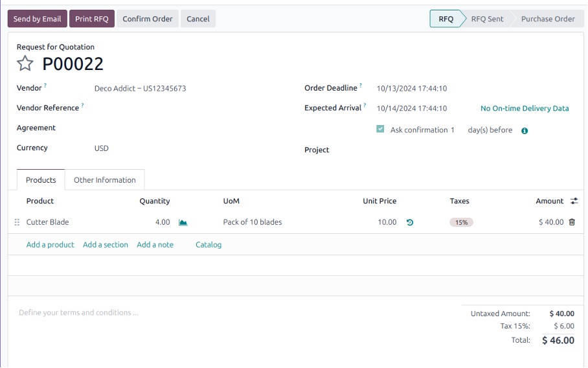The height and width of the screenshot is (368, 588).
Task: Click Send by Email button
Action: click(37, 19)
